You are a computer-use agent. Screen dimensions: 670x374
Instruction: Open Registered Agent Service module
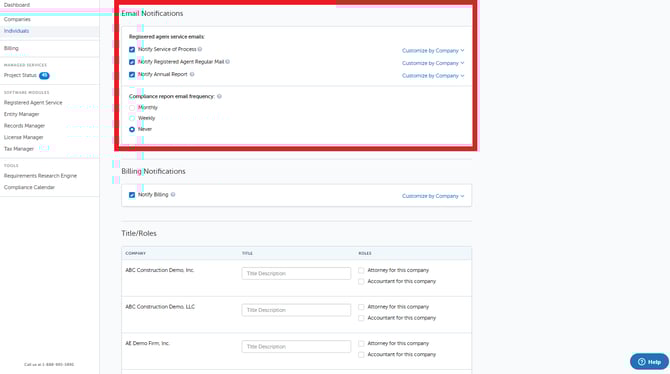click(33, 103)
